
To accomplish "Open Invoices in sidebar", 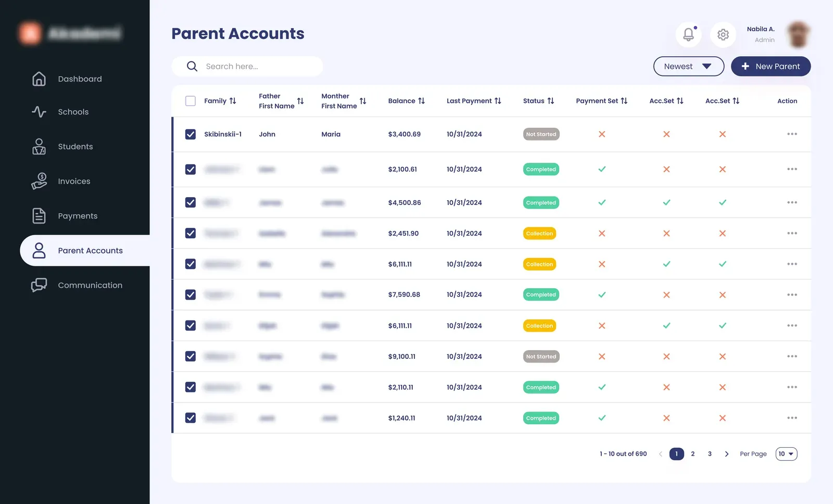I will (74, 181).
